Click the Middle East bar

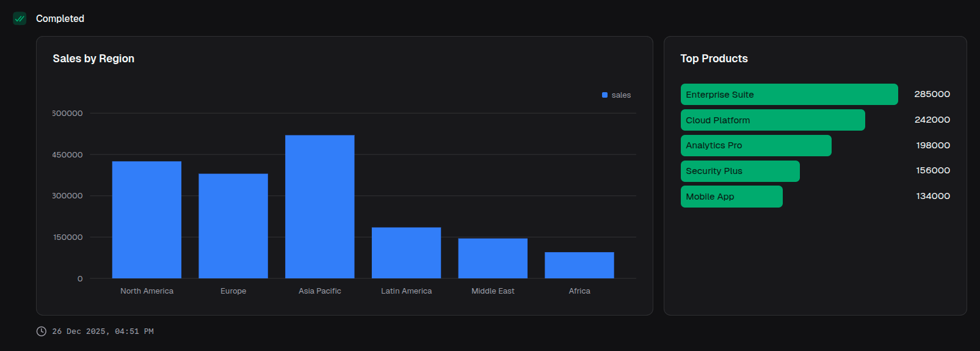click(x=493, y=258)
